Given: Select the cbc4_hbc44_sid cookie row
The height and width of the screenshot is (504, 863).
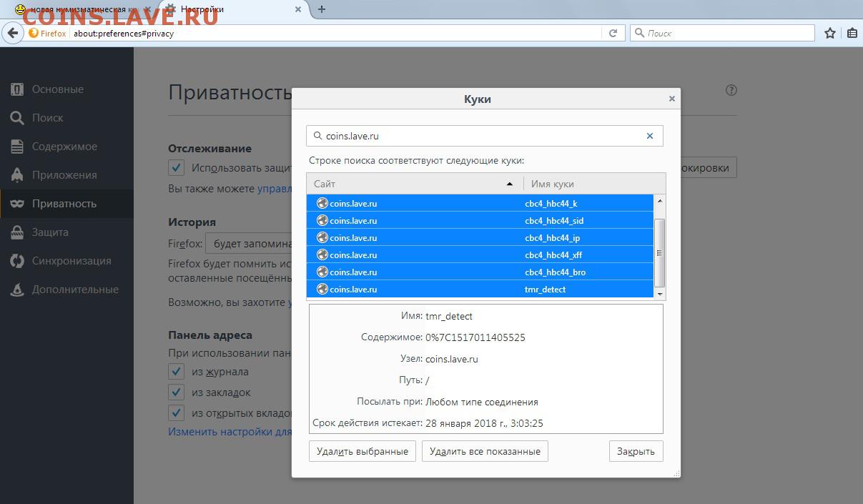Looking at the screenshot, I should click(x=480, y=220).
